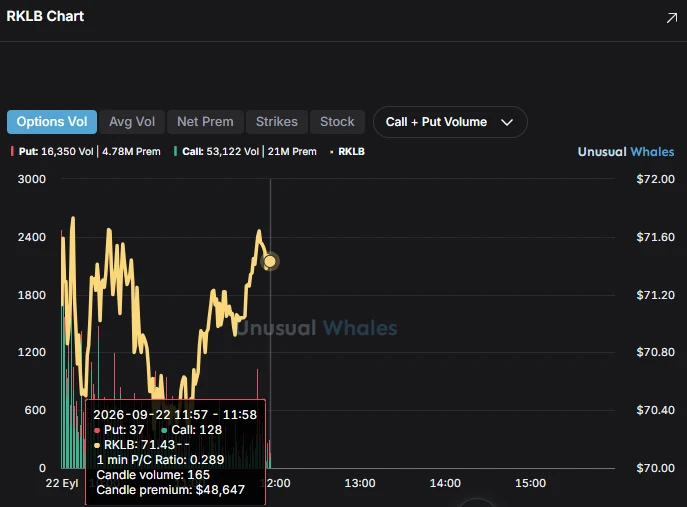This screenshot has height=507, width=687.
Task: Select the 3000 volume axis label
Action: [x=32, y=179]
